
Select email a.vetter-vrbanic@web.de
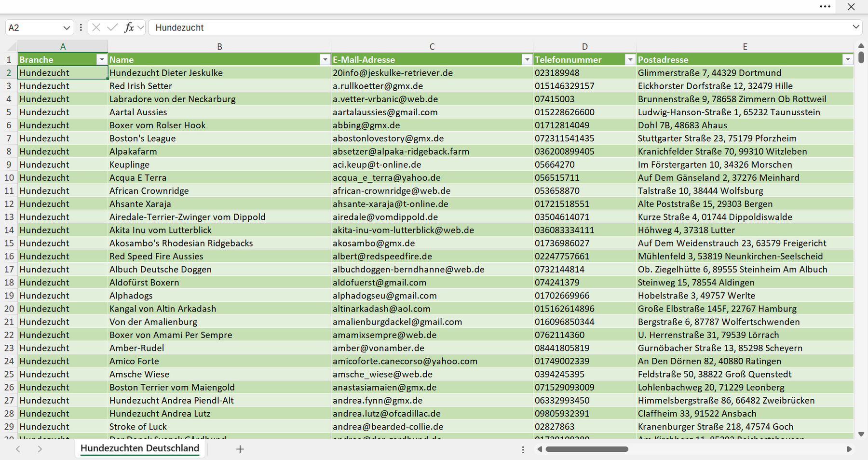(x=432, y=99)
